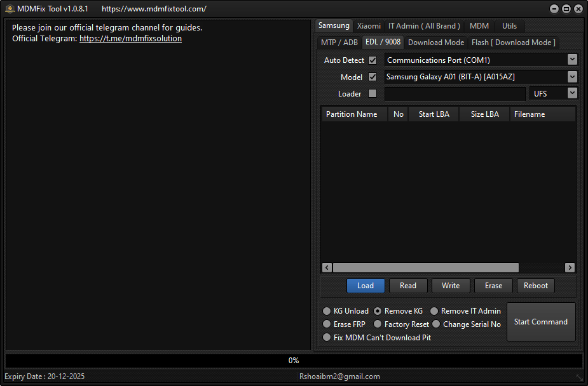Select the Erase FRP option
The image size is (588, 386).
click(x=327, y=324)
